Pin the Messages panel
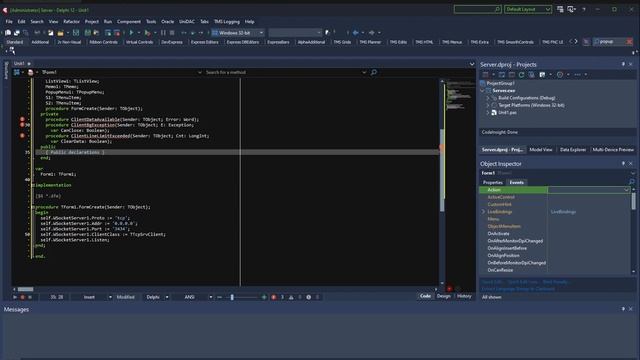This screenshot has height=360, width=640. point(623,309)
